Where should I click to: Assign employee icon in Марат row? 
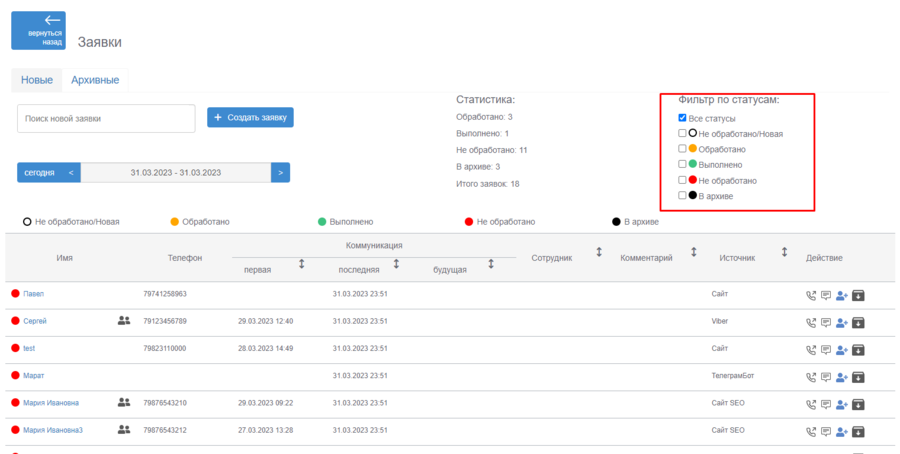(842, 377)
